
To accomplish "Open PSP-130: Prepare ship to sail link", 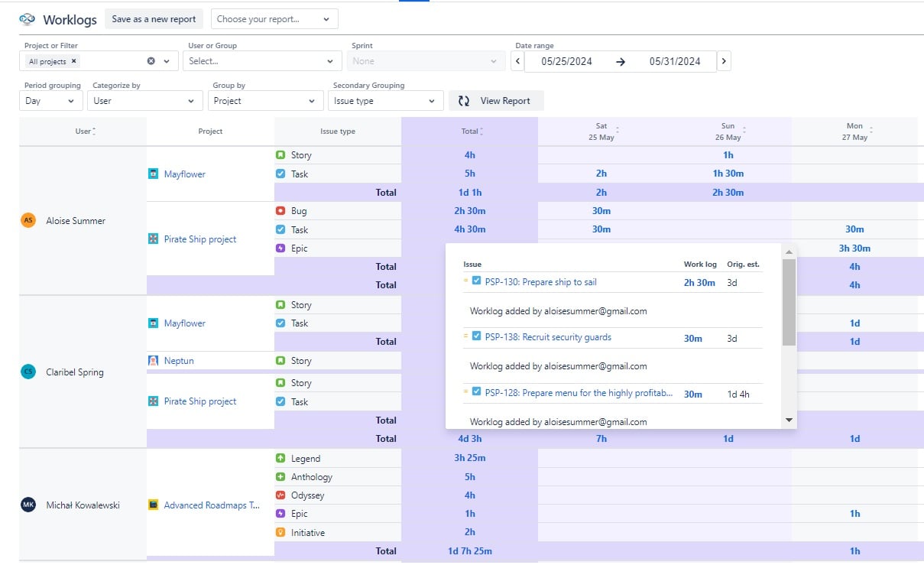I will 540,282.
